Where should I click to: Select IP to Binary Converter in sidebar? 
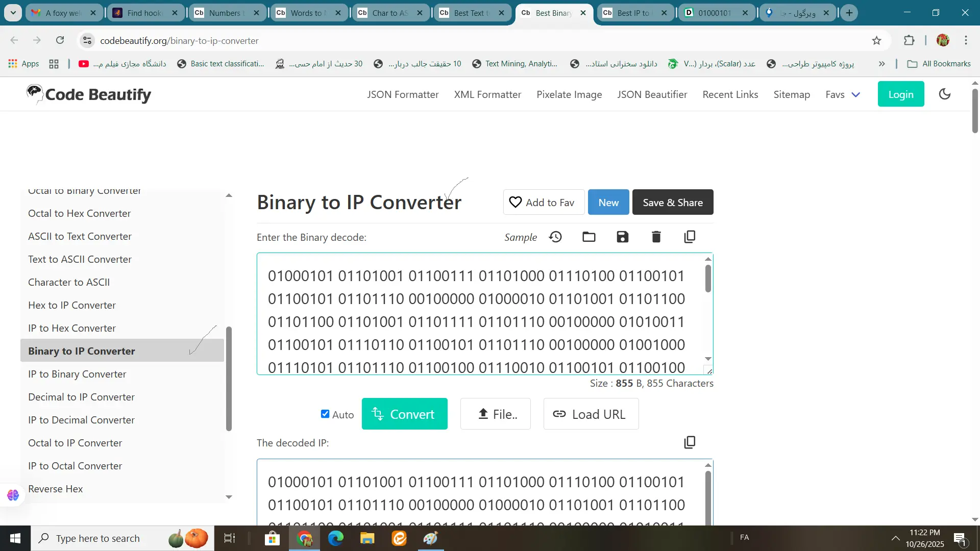[77, 374]
